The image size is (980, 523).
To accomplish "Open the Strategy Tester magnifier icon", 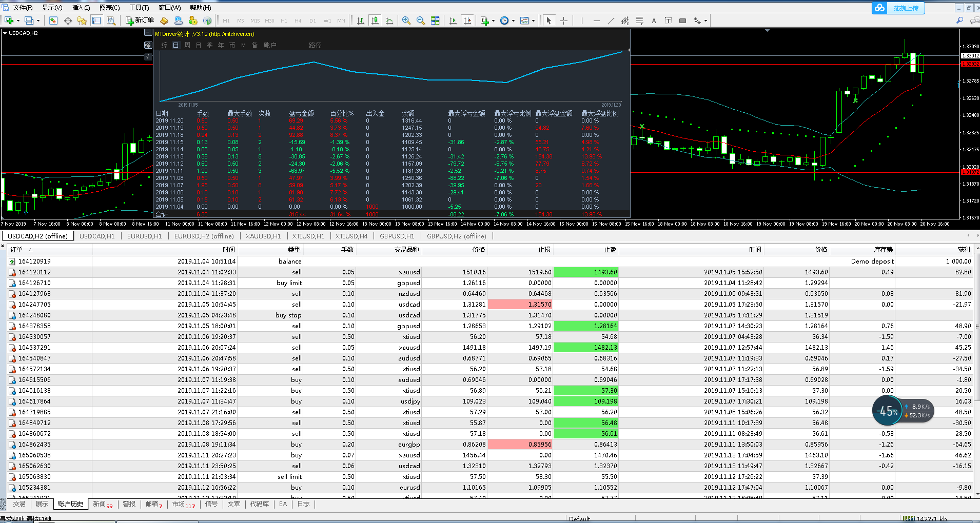I will (x=111, y=21).
